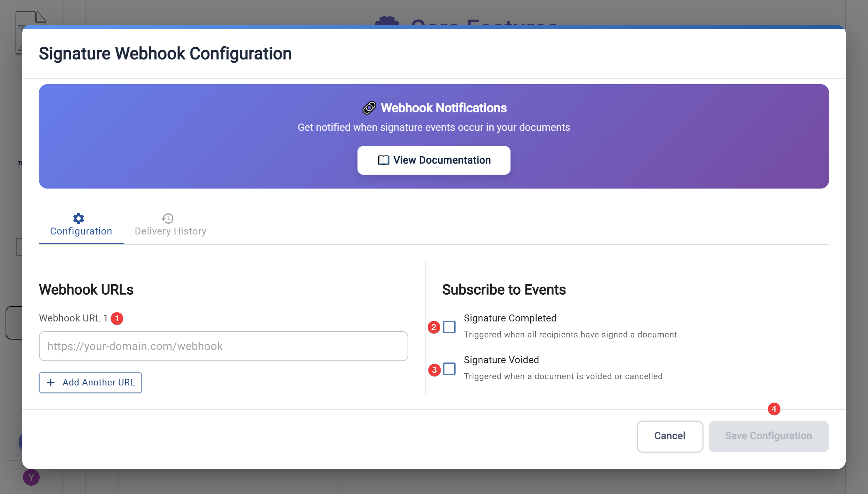
Task: Enable the Signature Completed checkbox
Action: tap(449, 327)
